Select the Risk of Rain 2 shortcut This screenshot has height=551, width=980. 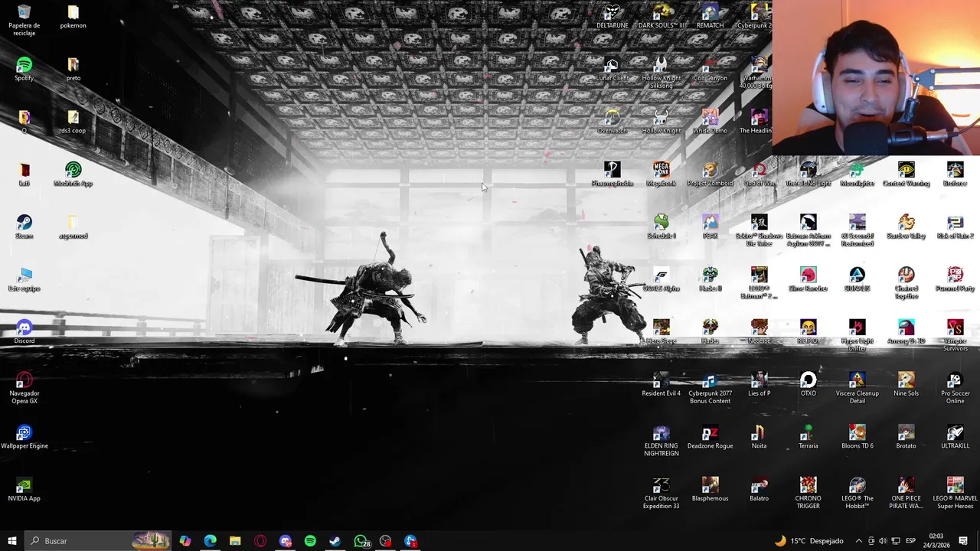(955, 227)
